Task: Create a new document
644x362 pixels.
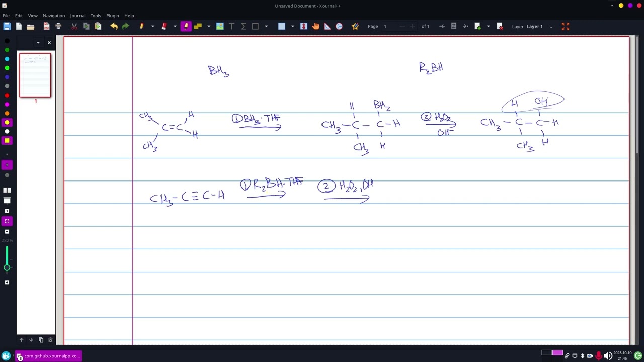Action: (19, 26)
